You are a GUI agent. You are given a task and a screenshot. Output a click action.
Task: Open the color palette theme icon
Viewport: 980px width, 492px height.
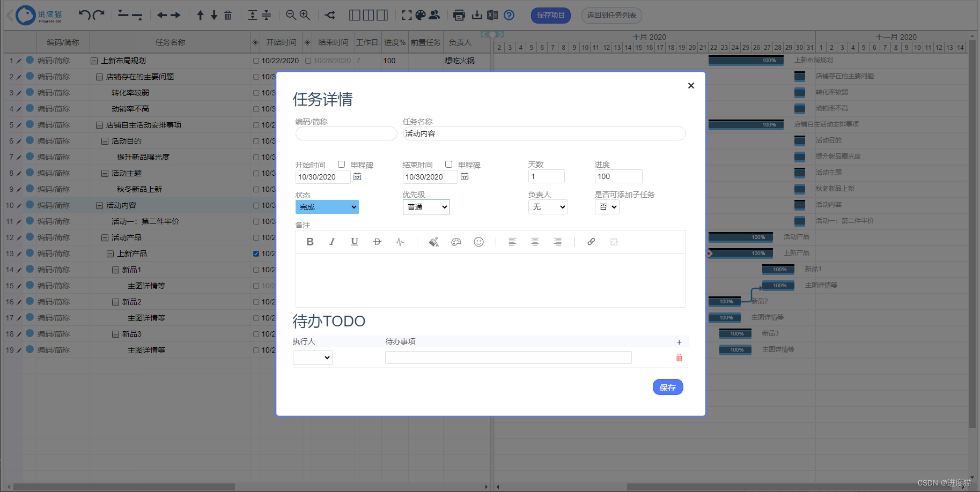pos(421,15)
